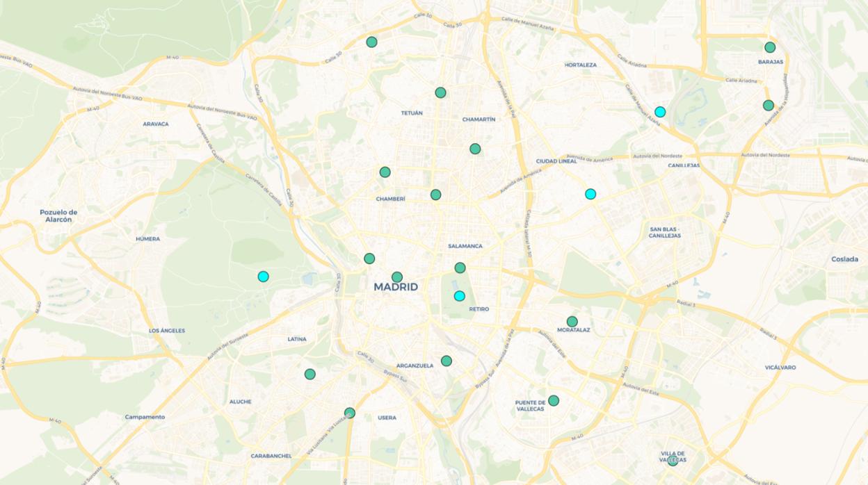Select the northernmost green marker near Calle 30
Screen dimensions: 868x485
[371, 42]
